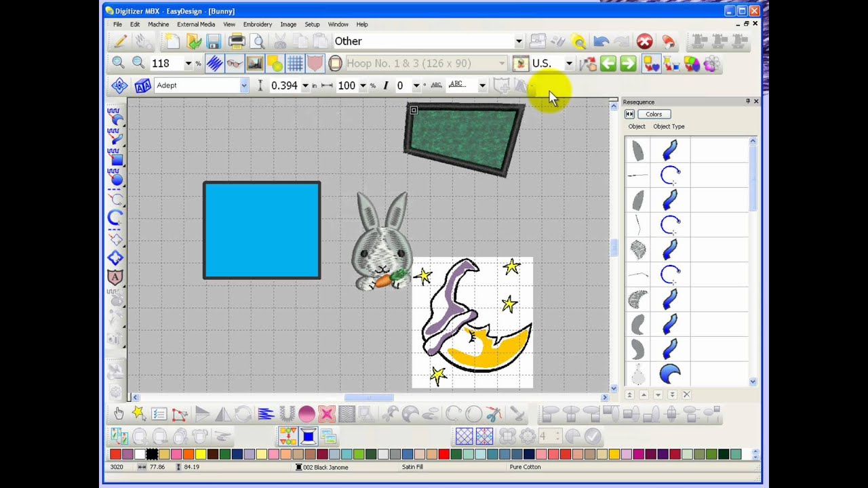Open the External Media menu
868x488 pixels.
(x=196, y=24)
